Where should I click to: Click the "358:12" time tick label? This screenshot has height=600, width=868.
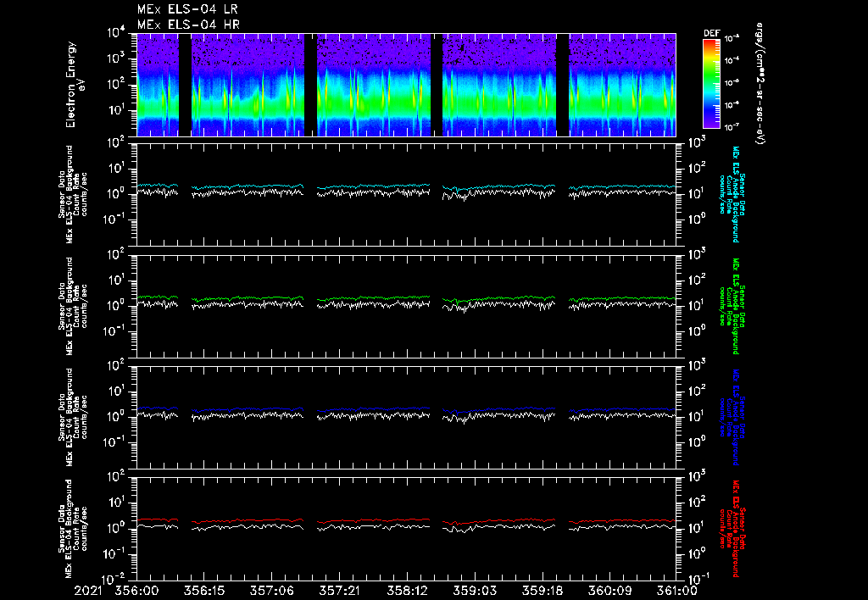coord(406,591)
